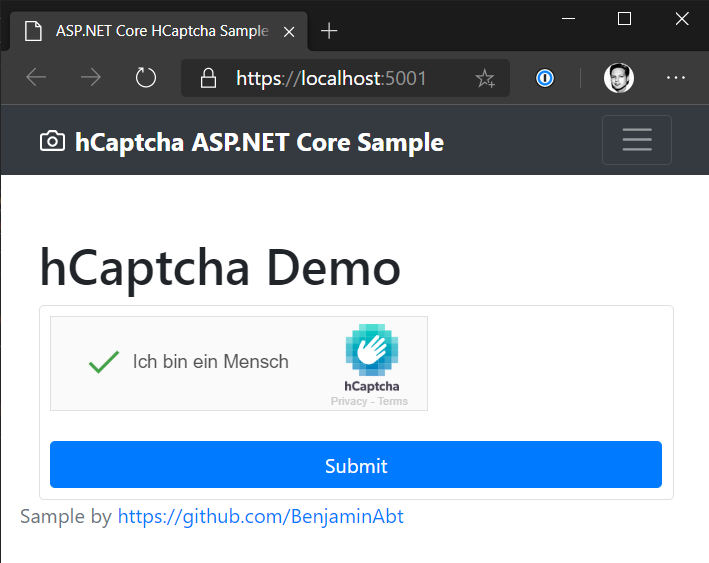
Task: Select the ASP.NET Core HCaptcha Sample tab
Action: click(x=159, y=31)
